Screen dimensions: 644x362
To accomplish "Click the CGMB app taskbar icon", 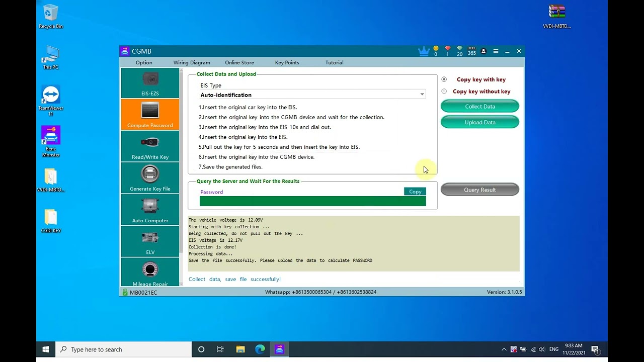I will pos(280,349).
